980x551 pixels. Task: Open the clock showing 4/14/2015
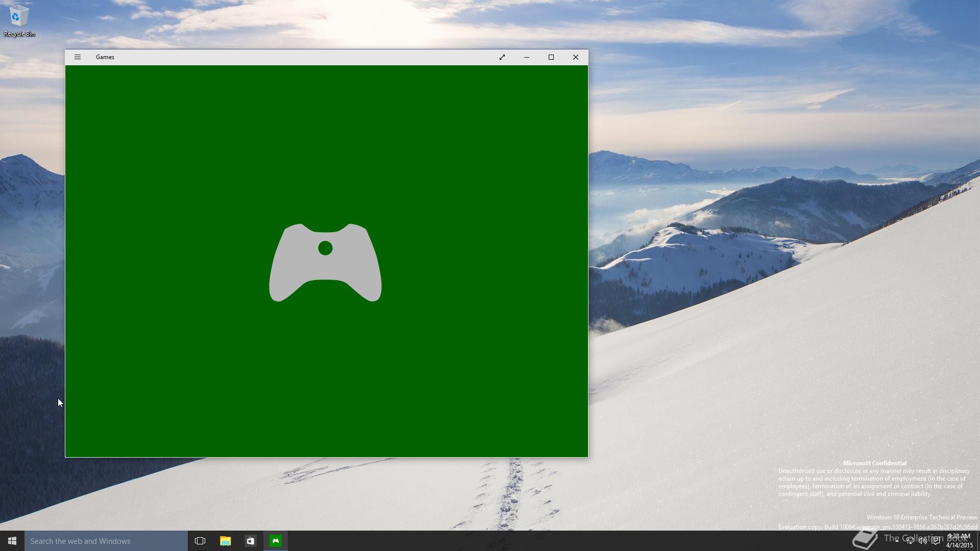click(x=959, y=541)
